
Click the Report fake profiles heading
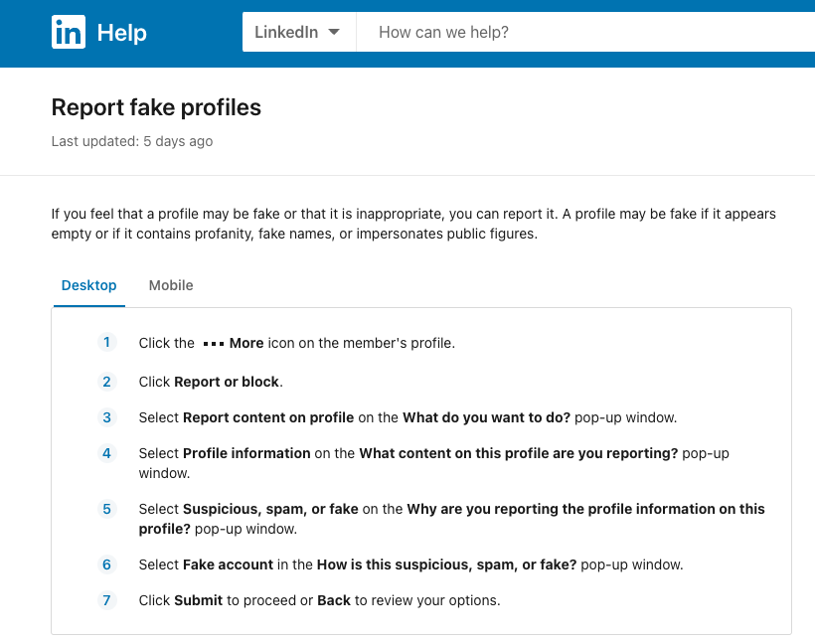(155, 107)
